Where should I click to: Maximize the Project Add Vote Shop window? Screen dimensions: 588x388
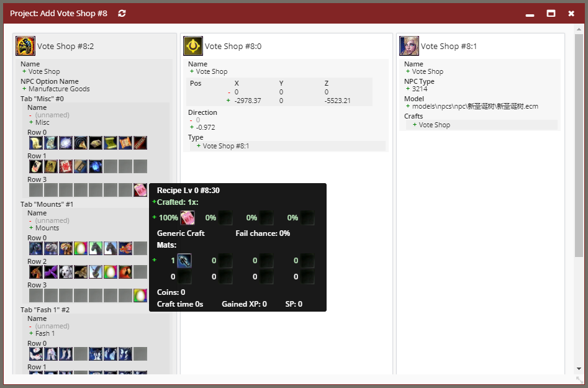pyautogui.click(x=551, y=13)
